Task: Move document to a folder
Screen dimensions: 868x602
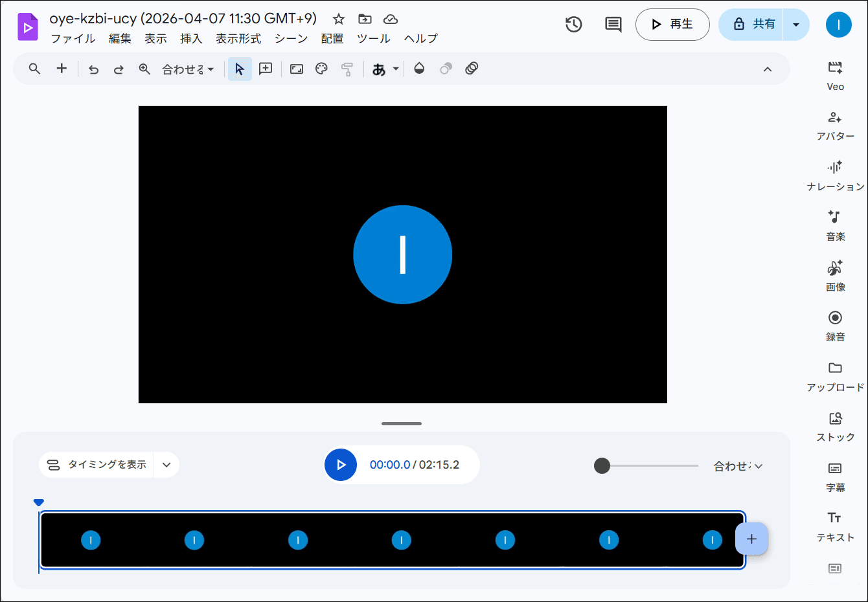Action: coord(365,19)
